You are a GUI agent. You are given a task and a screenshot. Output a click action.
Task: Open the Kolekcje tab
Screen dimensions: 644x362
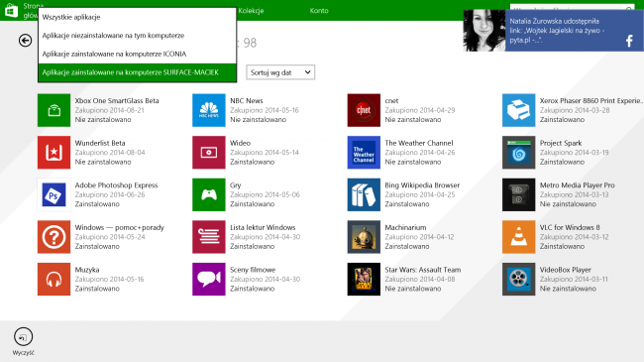pos(251,11)
